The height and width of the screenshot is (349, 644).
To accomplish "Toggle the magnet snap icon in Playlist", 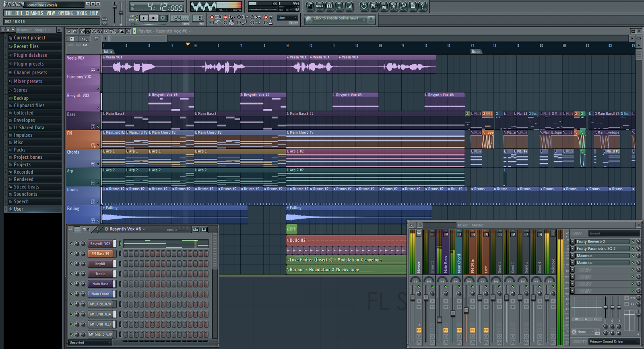I will point(75,31).
